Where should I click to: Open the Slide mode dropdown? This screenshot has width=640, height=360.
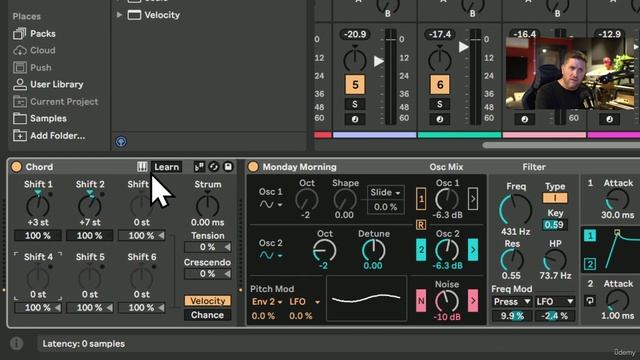[x=385, y=192]
